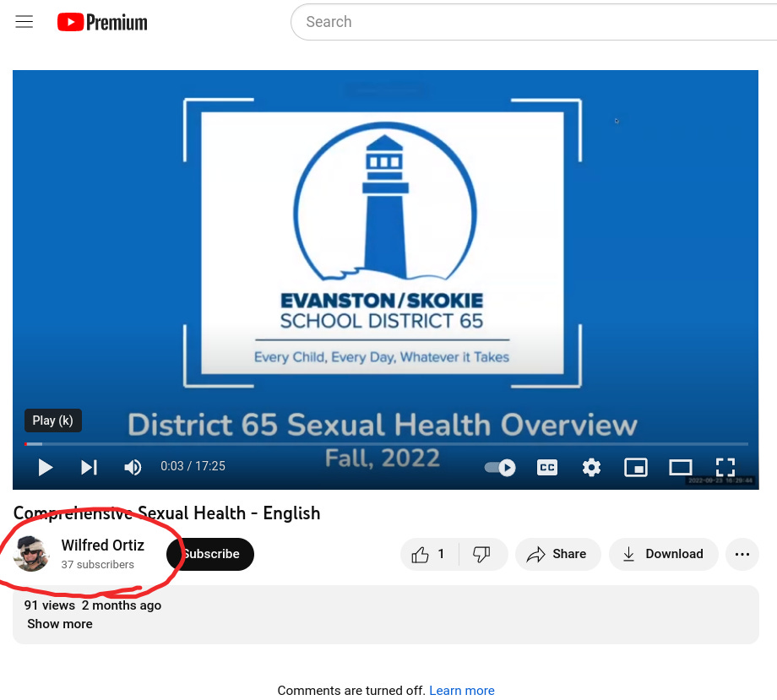Open Wilfred Ortiz channel avatar

click(x=30, y=554)
